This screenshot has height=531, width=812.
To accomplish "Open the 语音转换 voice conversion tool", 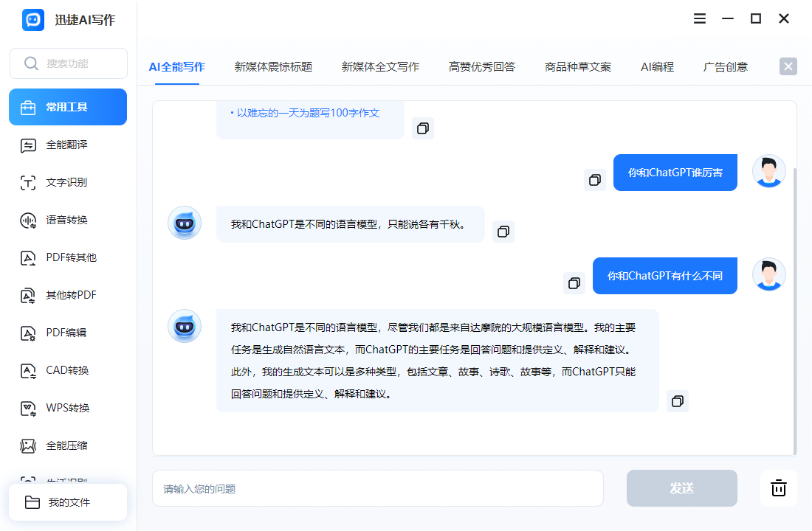I will [67, 220].
